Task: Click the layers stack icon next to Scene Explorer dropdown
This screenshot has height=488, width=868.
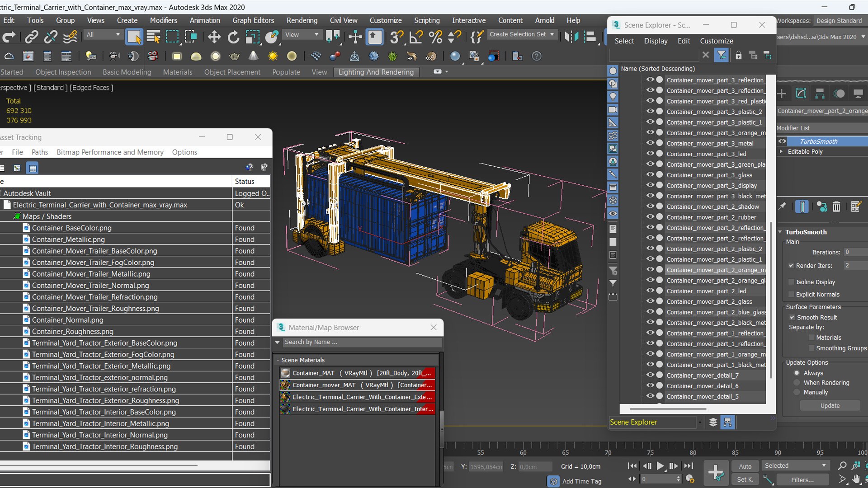Action: pyautogui.click(x=713, y=422)
